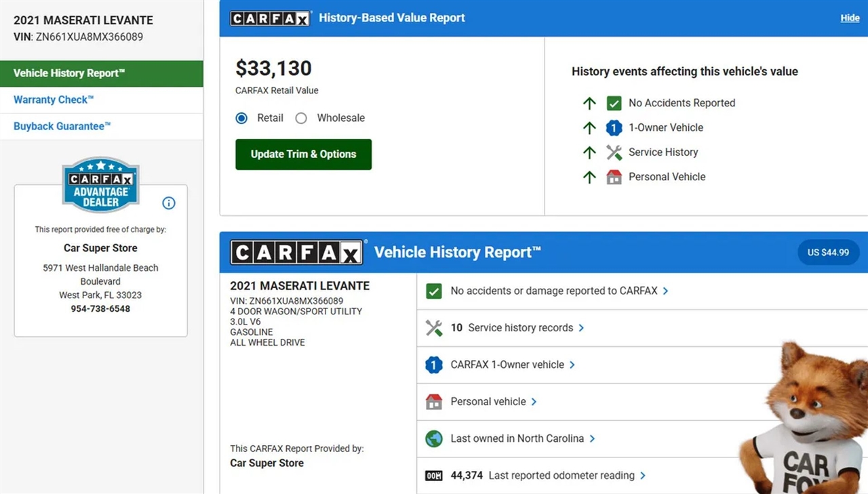Image resolution: width=868 pixels, height=494 pixels.
Task: Click the CARFAX Advantage Dealer badge
Action: (x=100, y=185)
